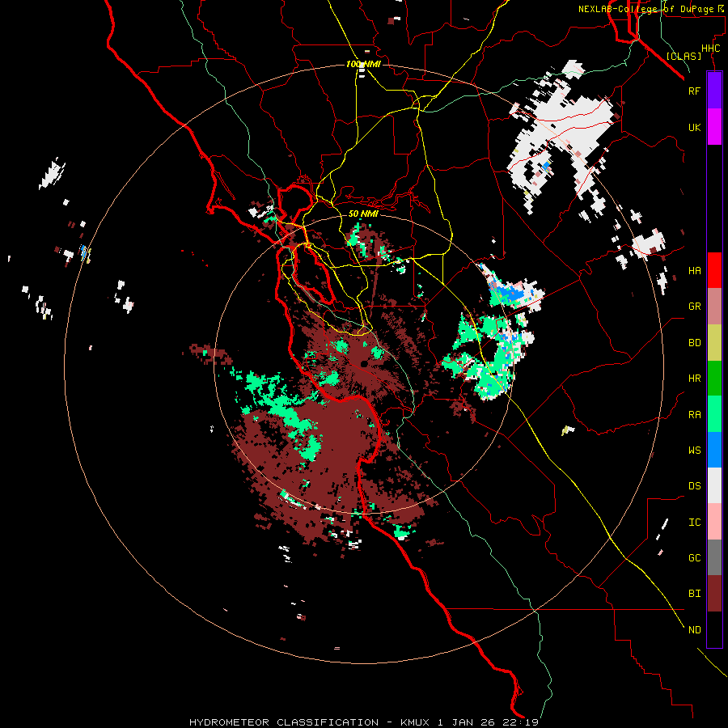Click the ND legend label

pos(694,630)
